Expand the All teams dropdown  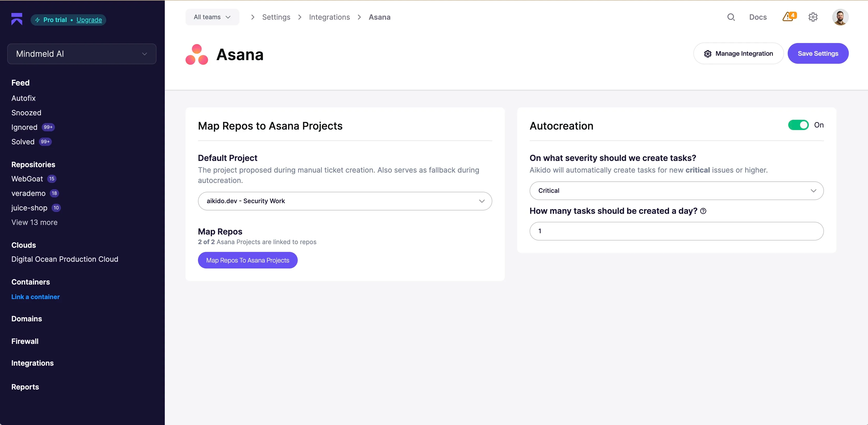pyautogui.click(x=212, y=17)
